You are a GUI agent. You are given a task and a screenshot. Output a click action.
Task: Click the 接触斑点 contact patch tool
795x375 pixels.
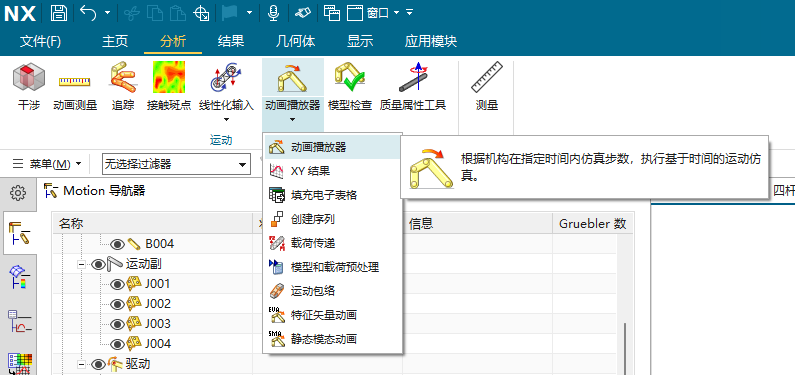pyautogui.click(x=169, y=86)
